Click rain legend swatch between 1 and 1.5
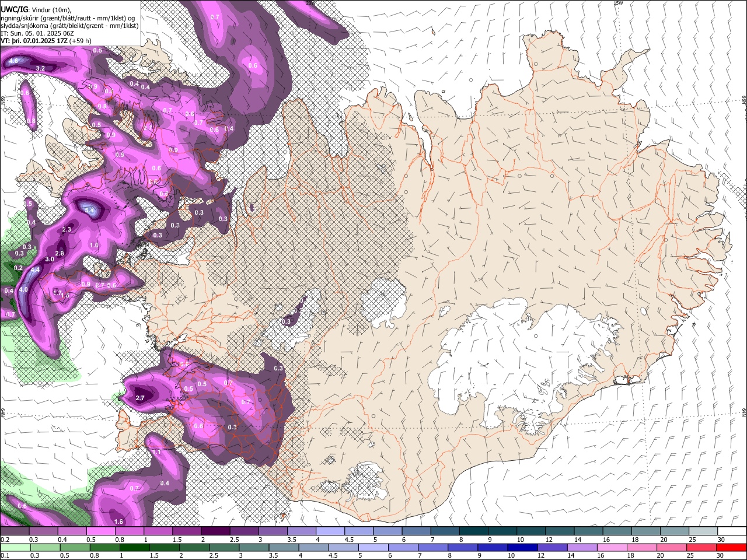 (134, 547)
